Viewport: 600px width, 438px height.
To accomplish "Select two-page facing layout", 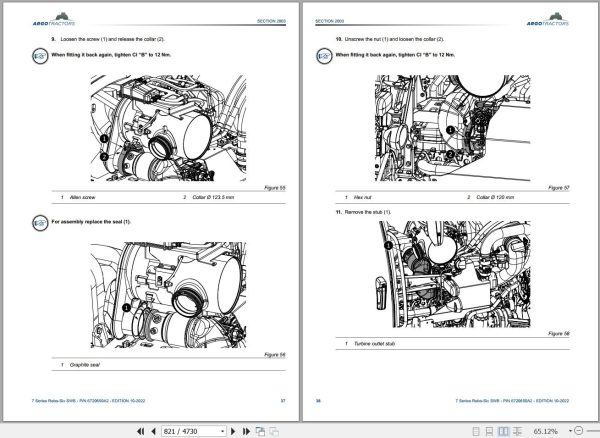I will click(504, 431).
